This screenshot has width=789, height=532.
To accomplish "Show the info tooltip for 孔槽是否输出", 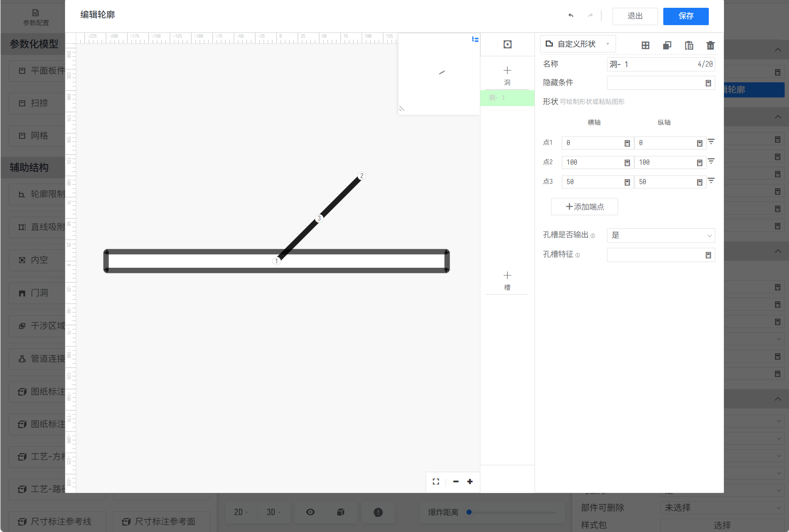I will click(x=593, y=236).
